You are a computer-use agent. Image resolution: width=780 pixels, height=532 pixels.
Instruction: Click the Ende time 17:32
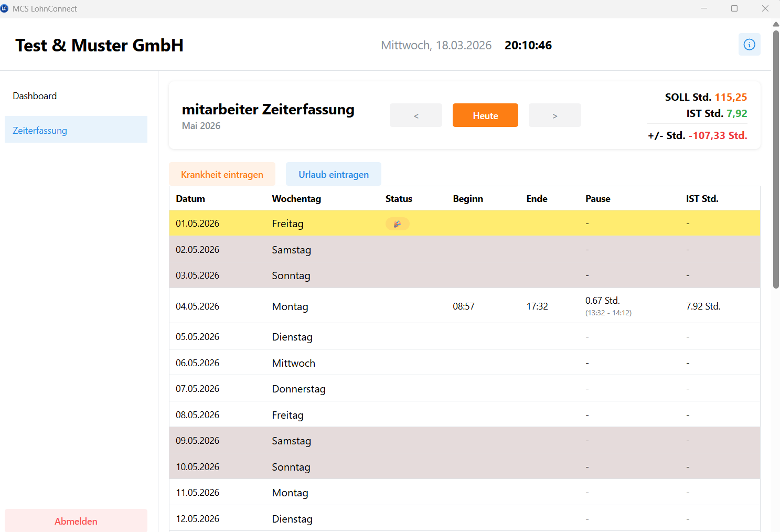coord(537,306)
